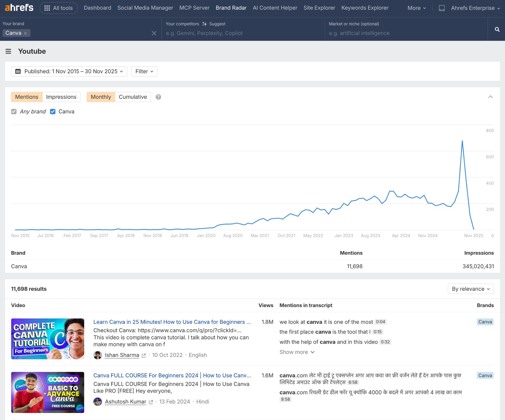Open search via the magnifying glass icon
Image resolution: width=505 pixels, height=420 pixels.
[x=497, y=29]
